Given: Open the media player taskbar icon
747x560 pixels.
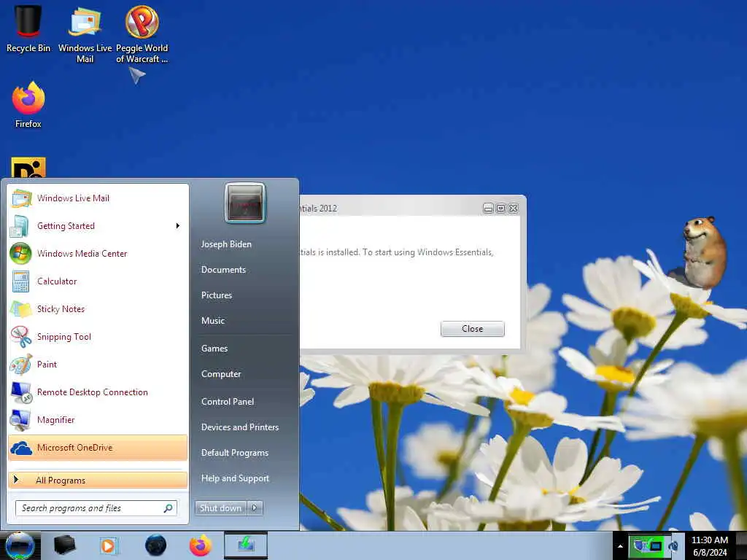Looking at the screenshot, I should [109, 545].
